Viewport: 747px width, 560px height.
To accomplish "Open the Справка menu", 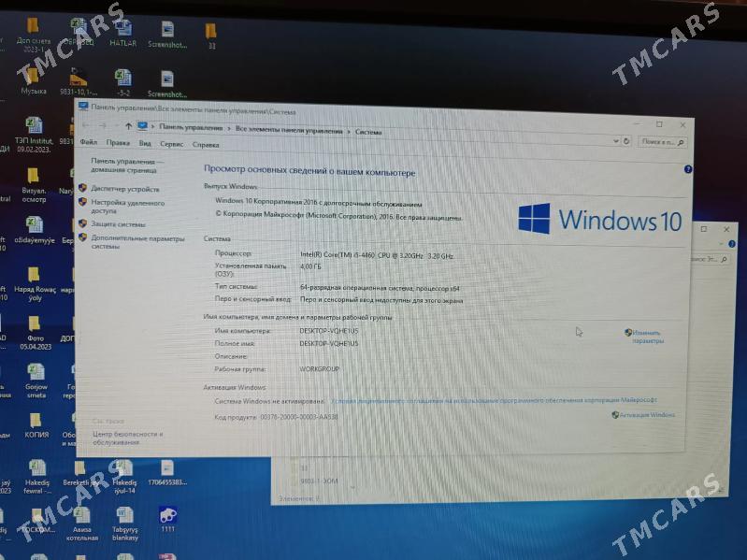I will [206, 145].
